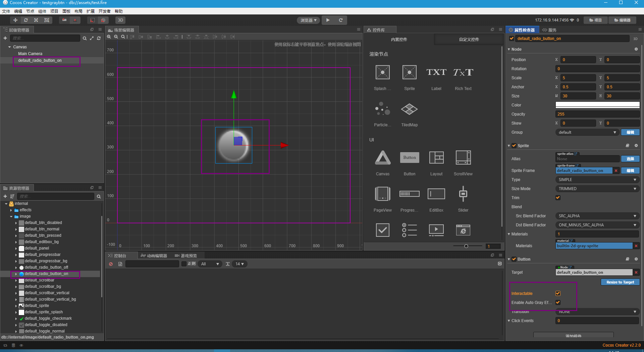
Task: Open the 开发者 menu
Action: click(104, 11)
